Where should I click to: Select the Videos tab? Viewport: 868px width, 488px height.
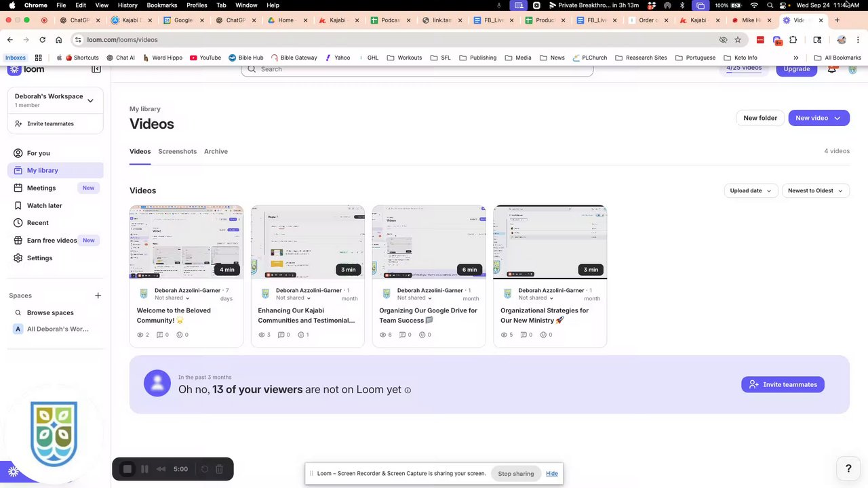140,151
